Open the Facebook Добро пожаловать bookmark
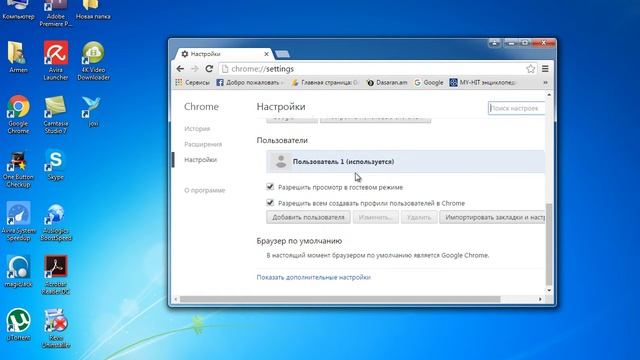The height and width of the screenshot is (360, 640). 249,82
